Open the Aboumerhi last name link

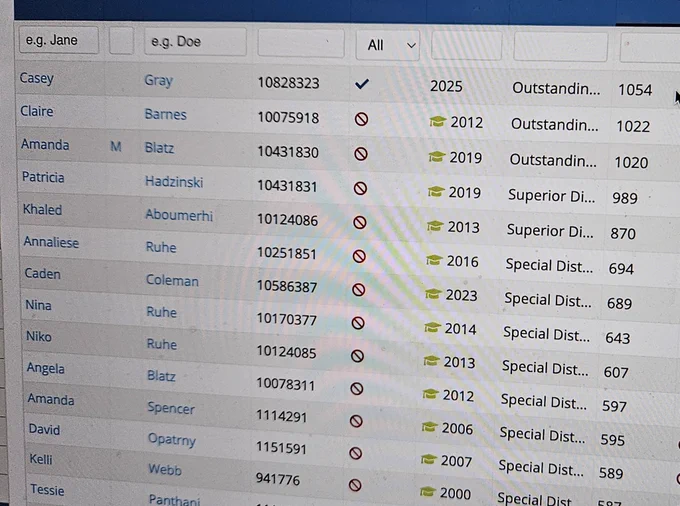tap(179, 215)
